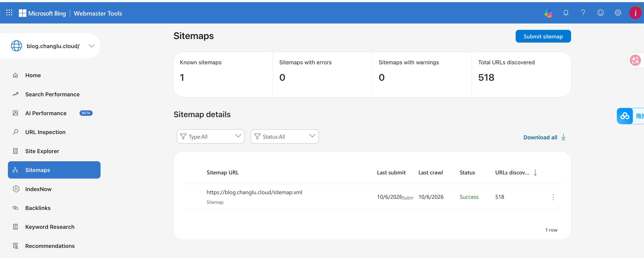Open AI Performance beta page
644x258 pixels.
click(x=54, y=113)
